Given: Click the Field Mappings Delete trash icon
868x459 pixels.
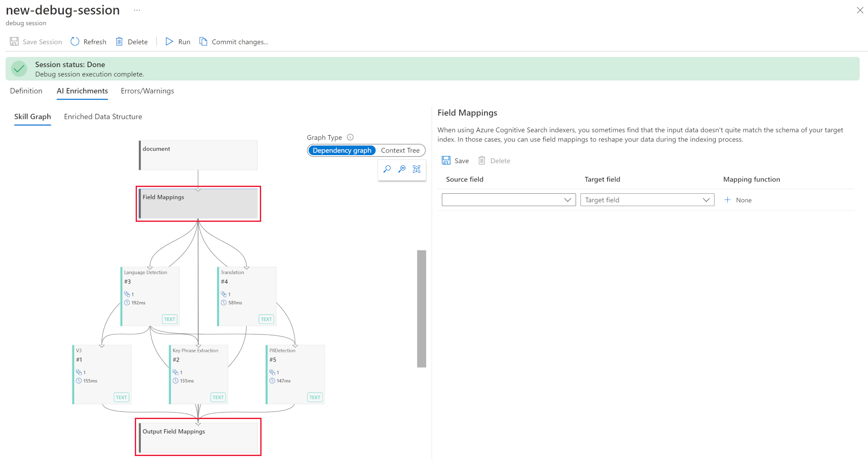Looking at the screenshot, I should tap(482, 160).
